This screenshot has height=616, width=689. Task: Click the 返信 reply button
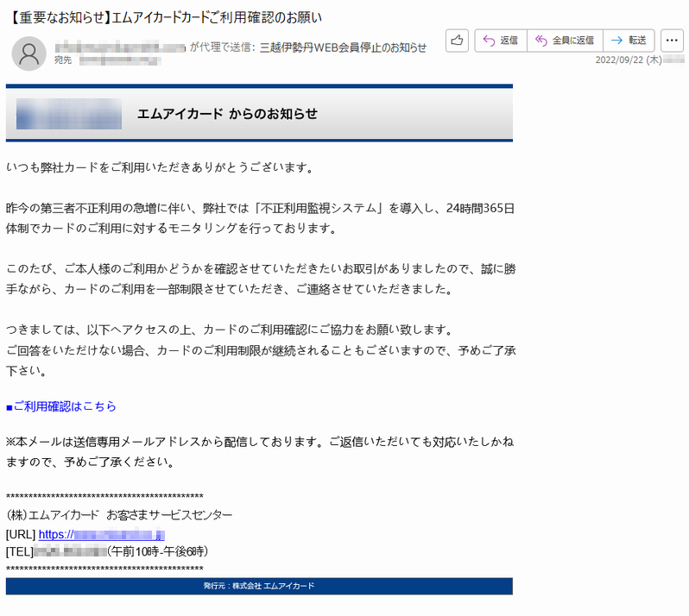pyautogui.click(x=501, y=41)
